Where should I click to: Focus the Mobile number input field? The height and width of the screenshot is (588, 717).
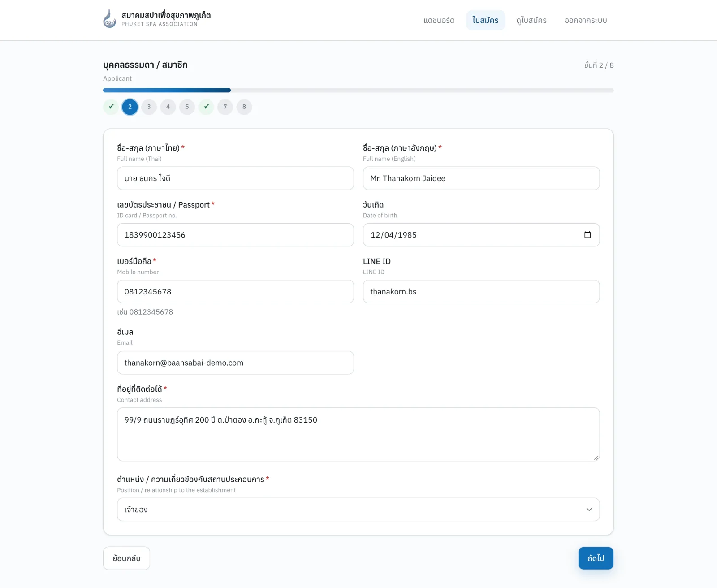click(235, 292)
